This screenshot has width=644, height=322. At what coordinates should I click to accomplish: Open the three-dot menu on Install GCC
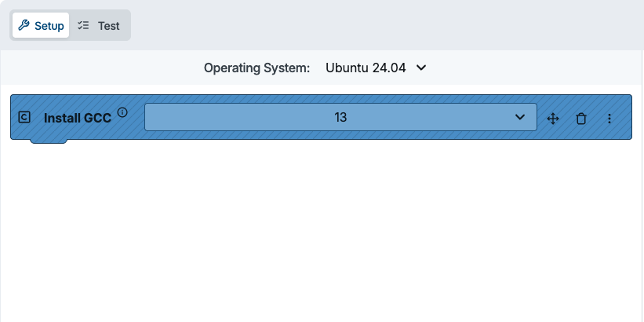click(x=609, y=119)
